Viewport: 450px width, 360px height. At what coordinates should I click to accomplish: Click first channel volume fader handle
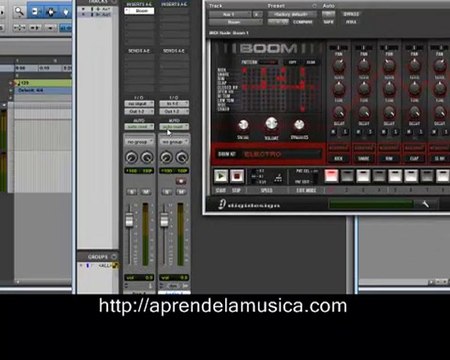pos(129,220)
